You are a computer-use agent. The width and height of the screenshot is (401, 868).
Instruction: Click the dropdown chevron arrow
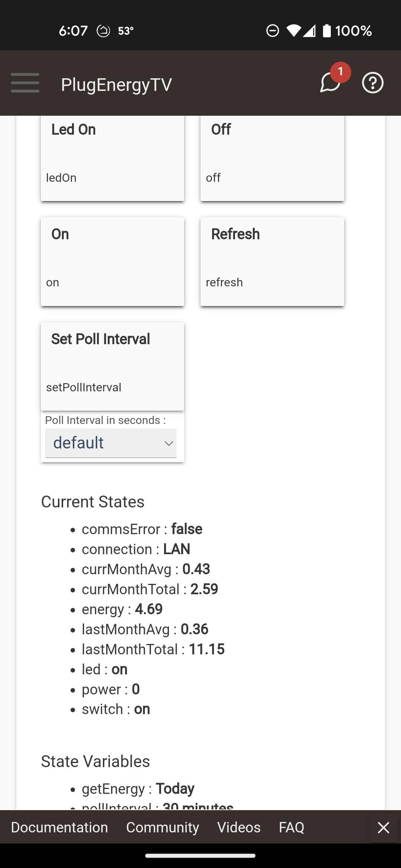click(169, 443)
